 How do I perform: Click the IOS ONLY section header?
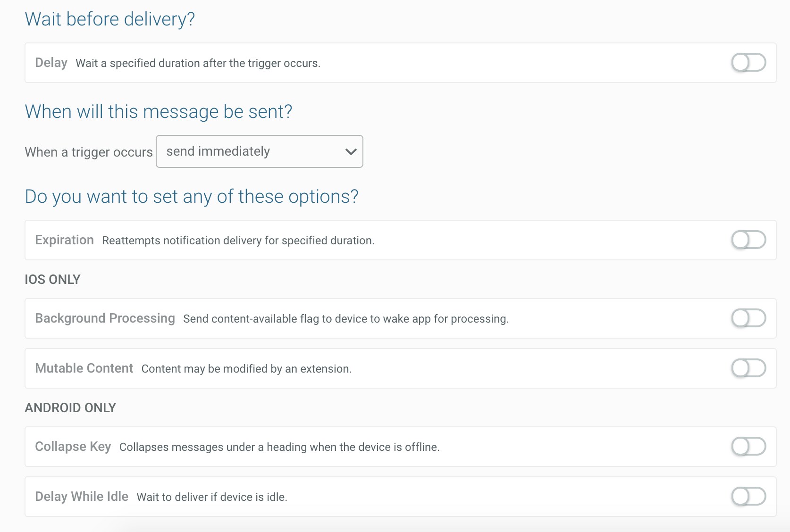click(52, 280)
